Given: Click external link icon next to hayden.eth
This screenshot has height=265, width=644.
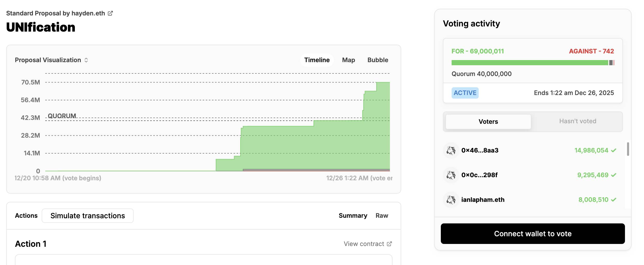Looking at the screenshot, I should click(110, 13).
